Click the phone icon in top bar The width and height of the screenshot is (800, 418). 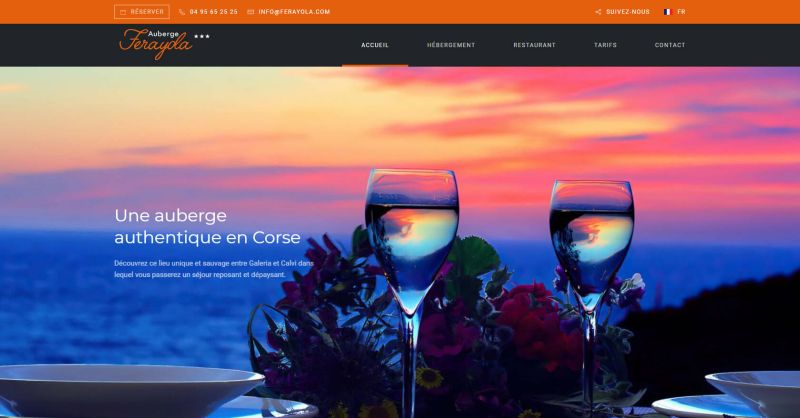tap(182, 12)
